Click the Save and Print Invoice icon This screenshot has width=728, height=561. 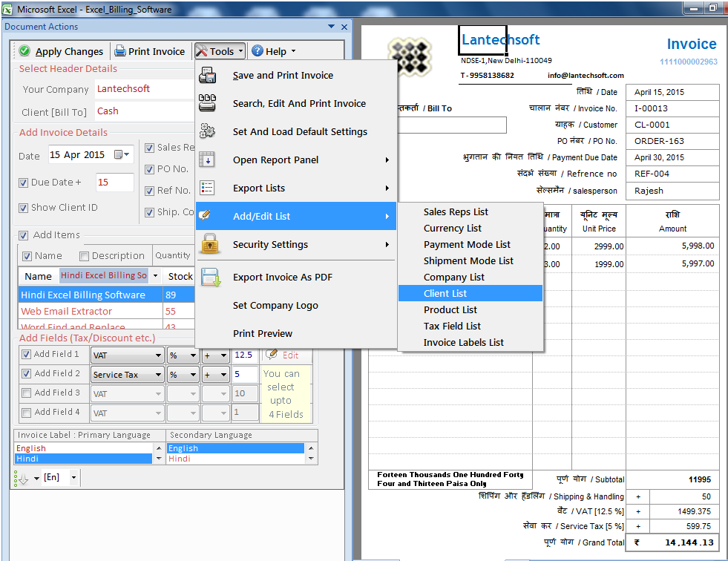(x=207, y=75)
